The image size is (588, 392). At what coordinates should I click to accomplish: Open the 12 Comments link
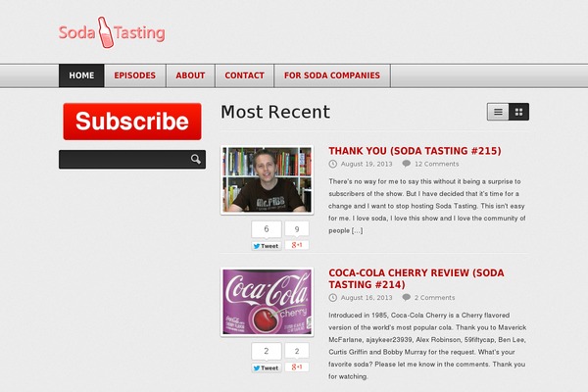[x=436, y=164]
